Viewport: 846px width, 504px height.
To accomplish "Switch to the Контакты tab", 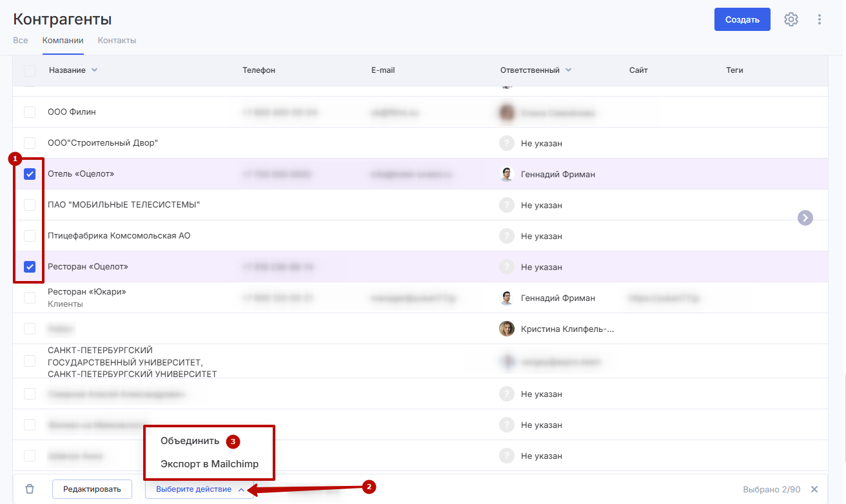I will coord(117,40).
